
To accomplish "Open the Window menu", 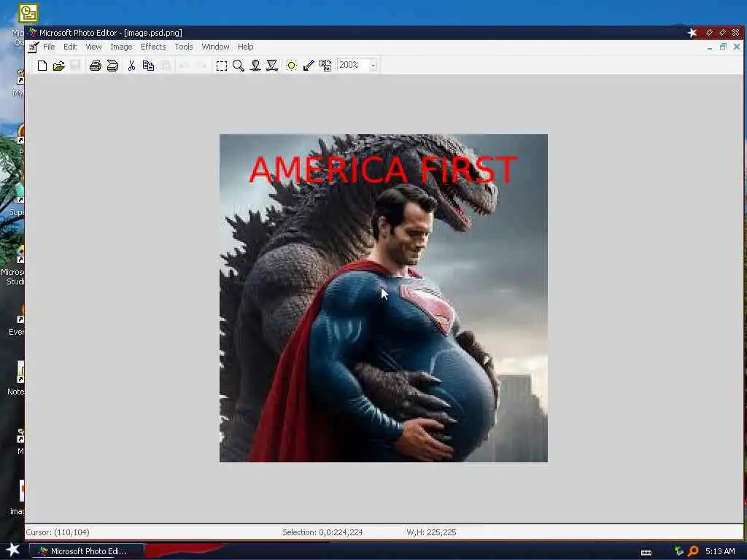I will [x=215, y=47].
